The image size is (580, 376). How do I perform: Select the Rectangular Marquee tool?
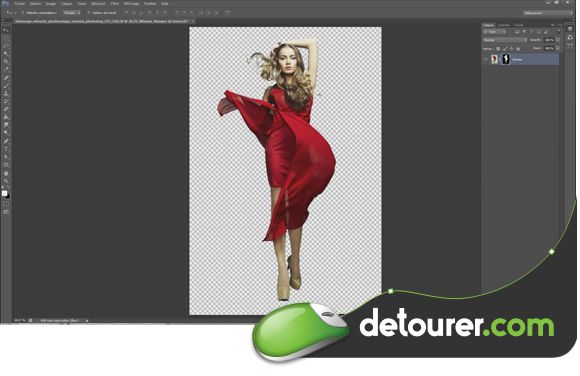click(x=6, y=38)
